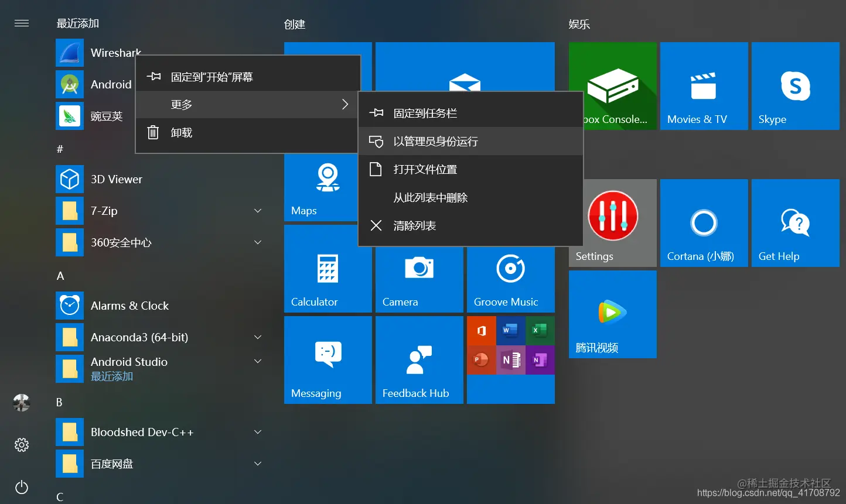Click the Anaconda3 (64-bit) folder icon
This screenshot has width=846, height=504.
coord(70,337)
